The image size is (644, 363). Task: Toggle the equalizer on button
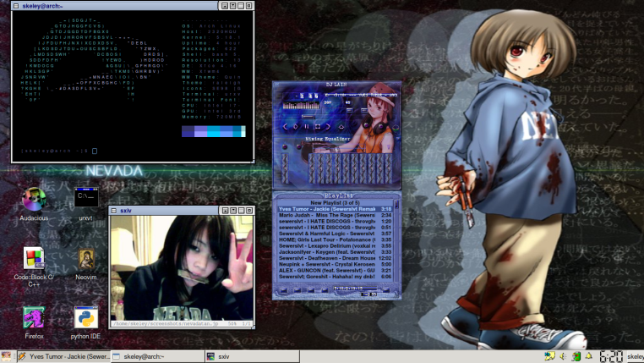click(285, 146)
